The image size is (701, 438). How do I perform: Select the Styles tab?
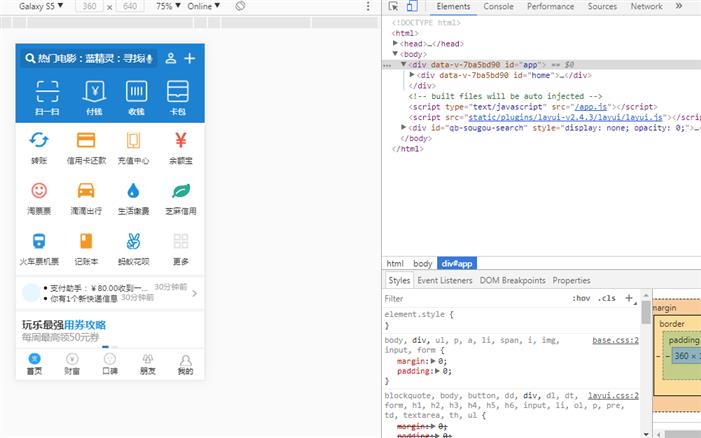[x=399, y=280]
